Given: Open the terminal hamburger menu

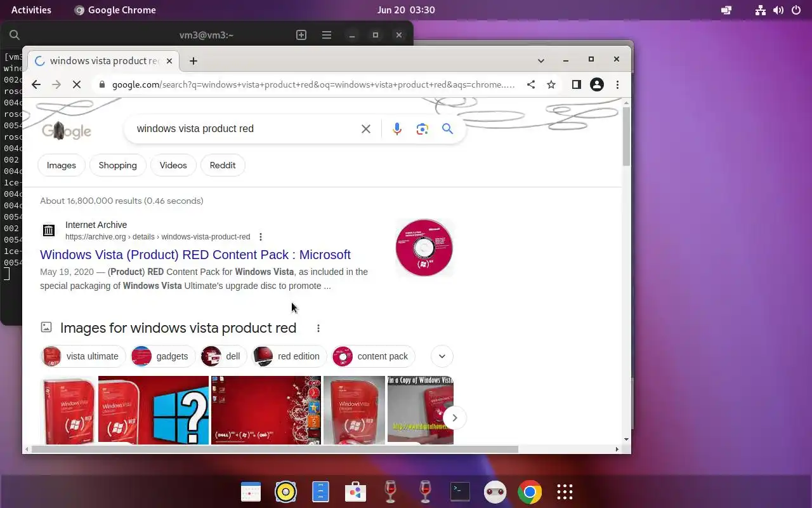Looking at the screenshot, I should [x=327, y=35].
